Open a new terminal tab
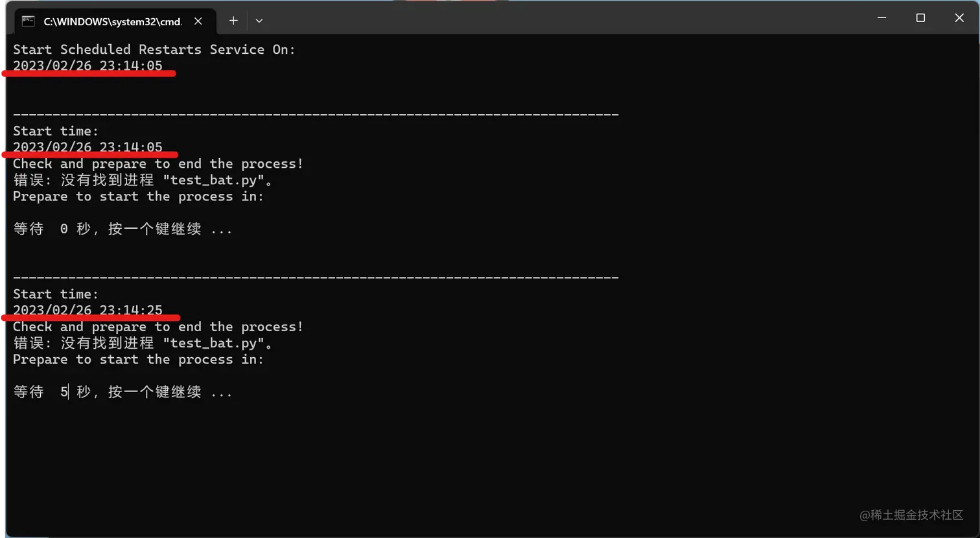Screen dimensions: 980x538 click(233, 21)
